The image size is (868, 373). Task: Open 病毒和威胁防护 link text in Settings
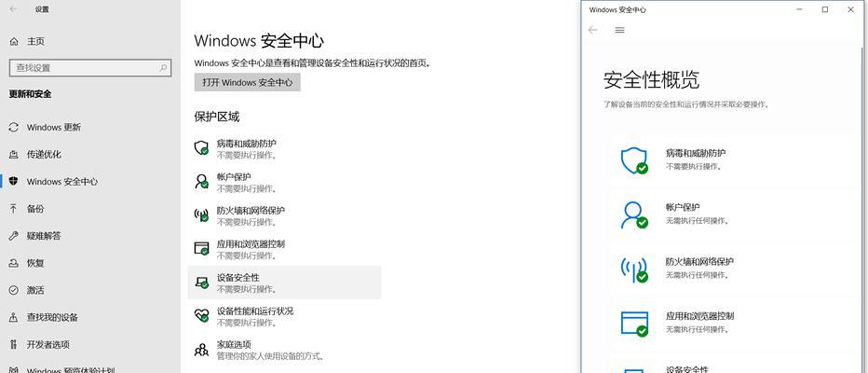(247, 144)
